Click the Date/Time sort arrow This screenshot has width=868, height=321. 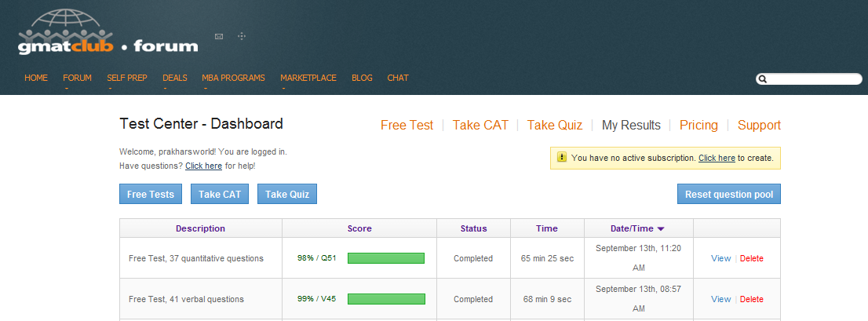tap(660, 228)
